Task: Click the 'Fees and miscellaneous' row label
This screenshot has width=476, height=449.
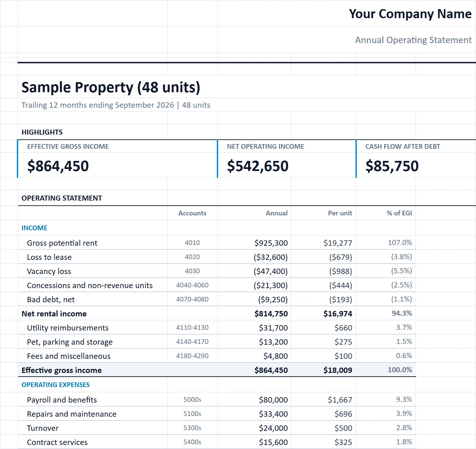Action: (x=69, y=356)
